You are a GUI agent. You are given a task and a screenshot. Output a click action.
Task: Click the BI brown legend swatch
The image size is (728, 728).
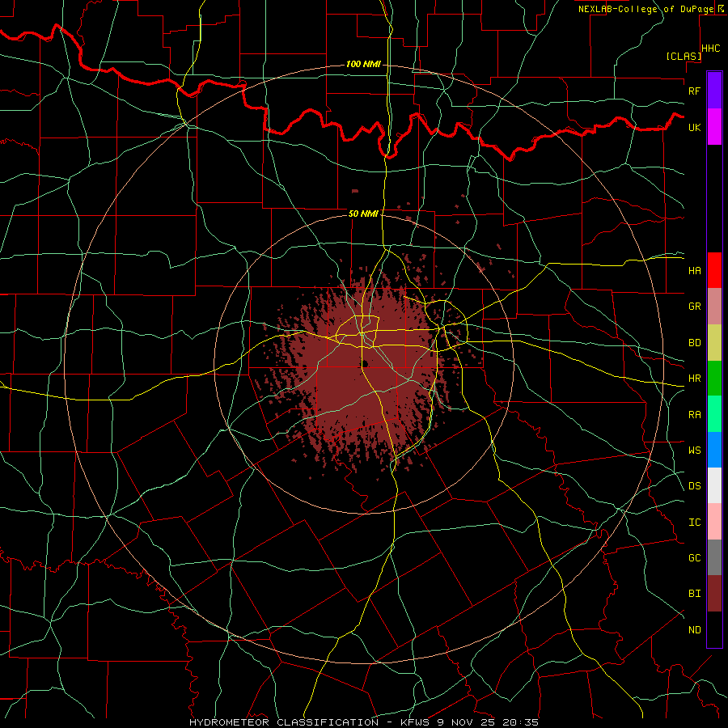[x=714, y=594]
